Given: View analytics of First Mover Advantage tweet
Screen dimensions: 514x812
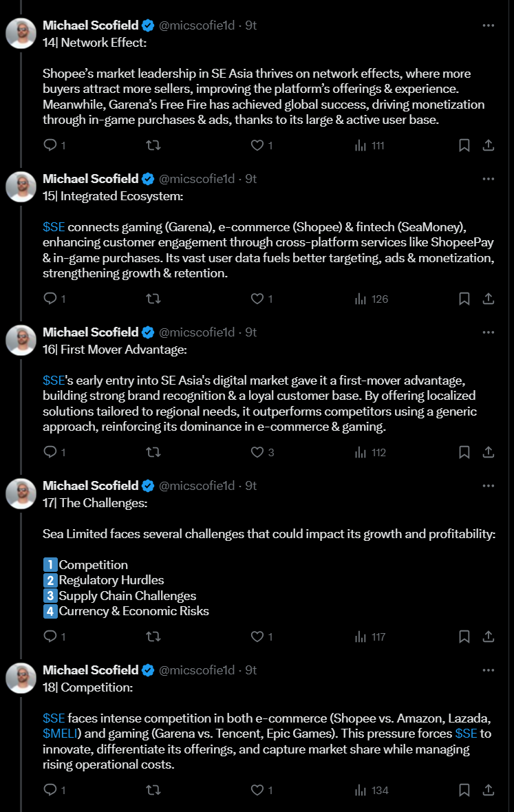Looking at the screenshot, I should [370, 452].
